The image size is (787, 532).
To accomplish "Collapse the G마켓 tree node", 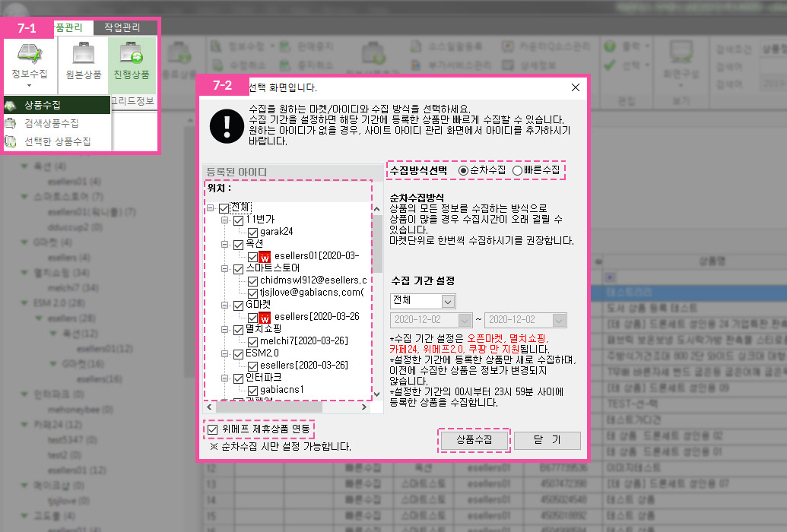I will pos(225,306).
